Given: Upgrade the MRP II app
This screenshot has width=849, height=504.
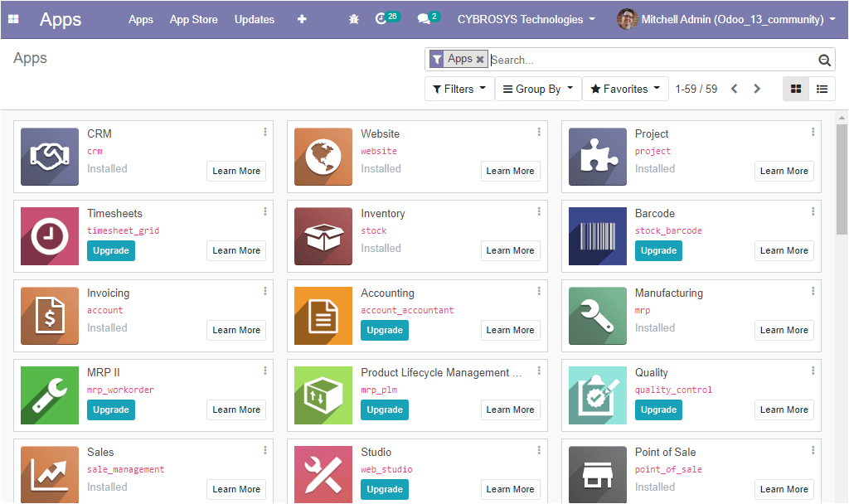Looking at the screenshot, I should 111,409.
